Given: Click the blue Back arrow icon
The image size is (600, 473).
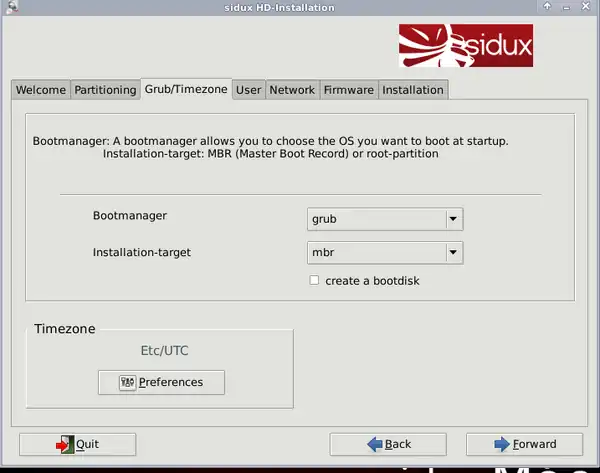Looking at the screenshot, I should click(x=374, y=444).
